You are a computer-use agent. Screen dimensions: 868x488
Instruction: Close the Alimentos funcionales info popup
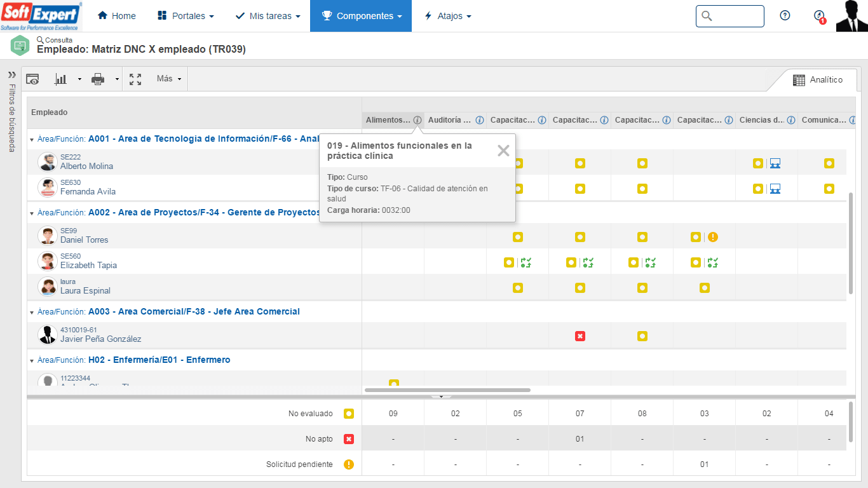[503, 151]
